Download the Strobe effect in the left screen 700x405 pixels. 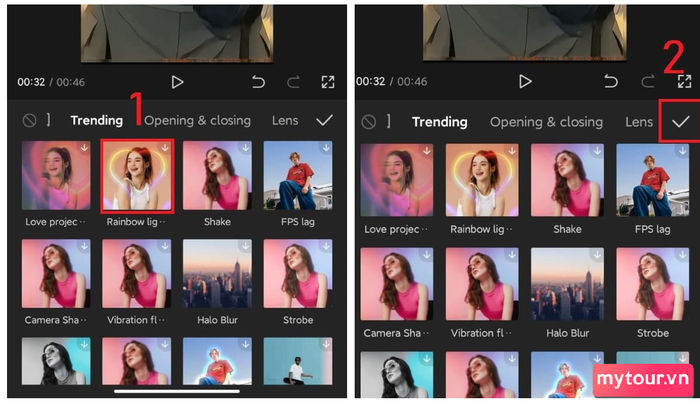(x=326, y=246)
